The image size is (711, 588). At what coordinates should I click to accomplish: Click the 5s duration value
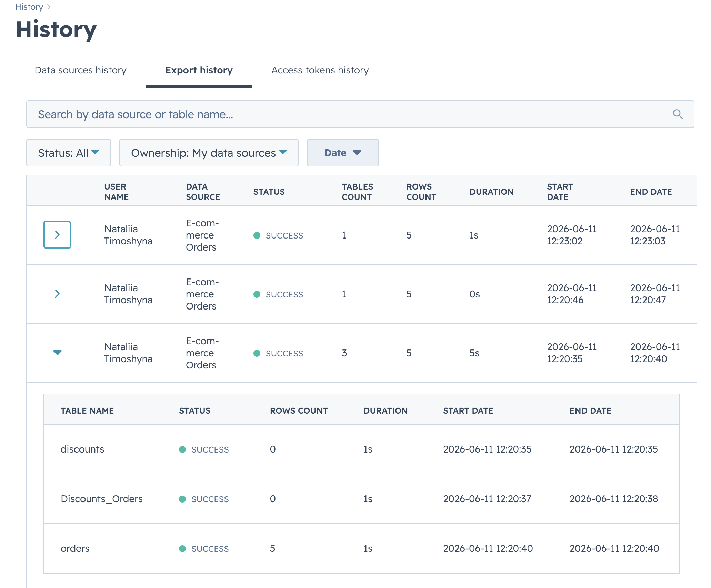[474, 353]
